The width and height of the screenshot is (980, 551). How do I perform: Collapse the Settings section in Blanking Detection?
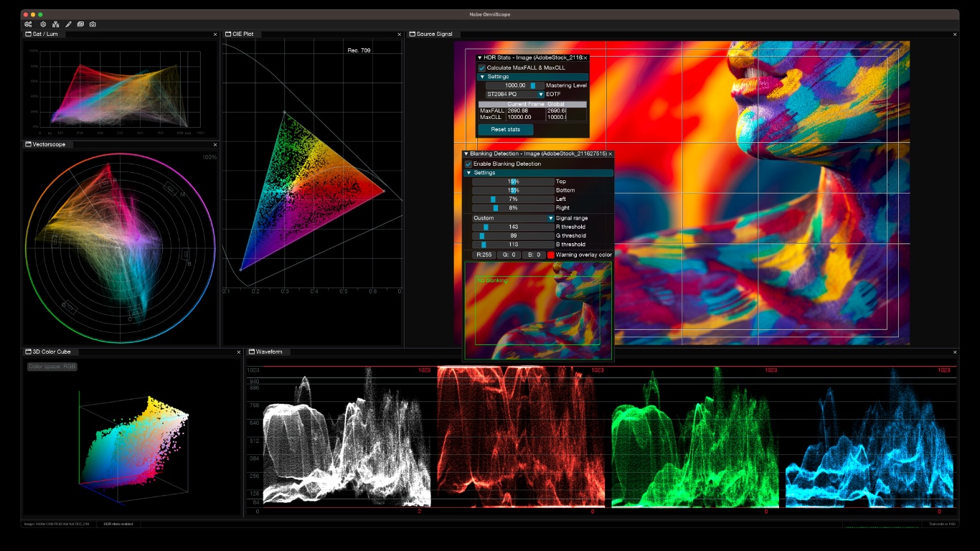point(470,173)
